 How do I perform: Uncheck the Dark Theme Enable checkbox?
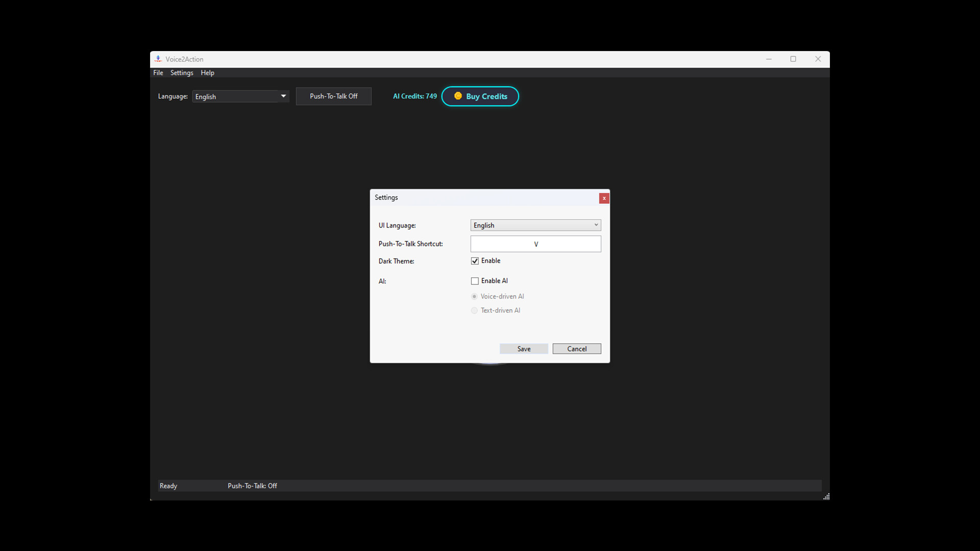[x=474, y=261]
